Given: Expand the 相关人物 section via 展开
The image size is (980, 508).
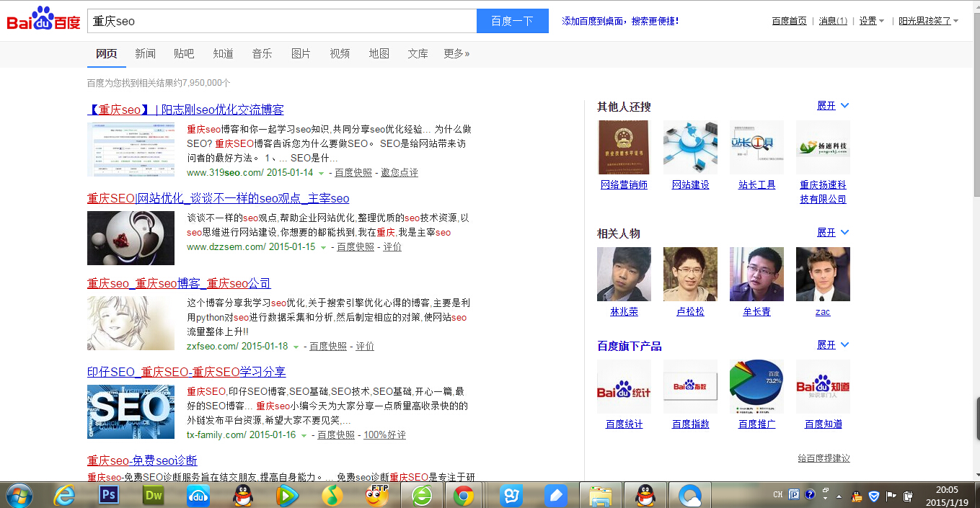Looking at the screenshot, I should tap(833, 233).
